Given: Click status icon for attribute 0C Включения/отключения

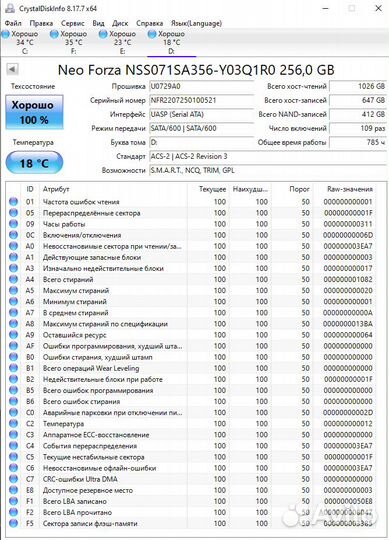Looking at the screenshot, I should [x=13, y=235].
